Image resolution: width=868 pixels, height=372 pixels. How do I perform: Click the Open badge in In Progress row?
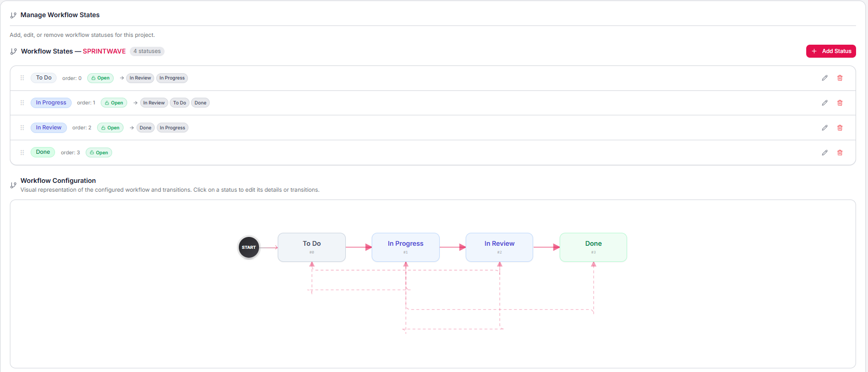pyautogui.click(x=114, y=103)
